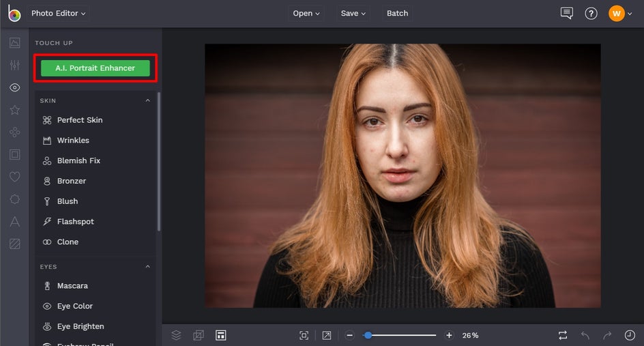
Task: Collapse the Skin section chevron
Action: (x=147, y=101)
